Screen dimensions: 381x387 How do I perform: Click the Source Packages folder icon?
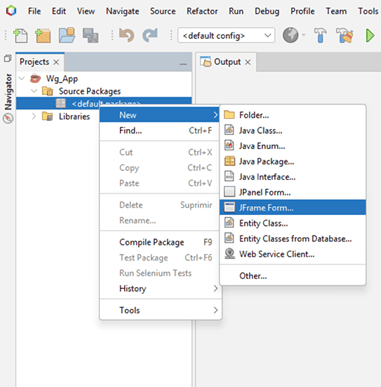click(47, 91)
